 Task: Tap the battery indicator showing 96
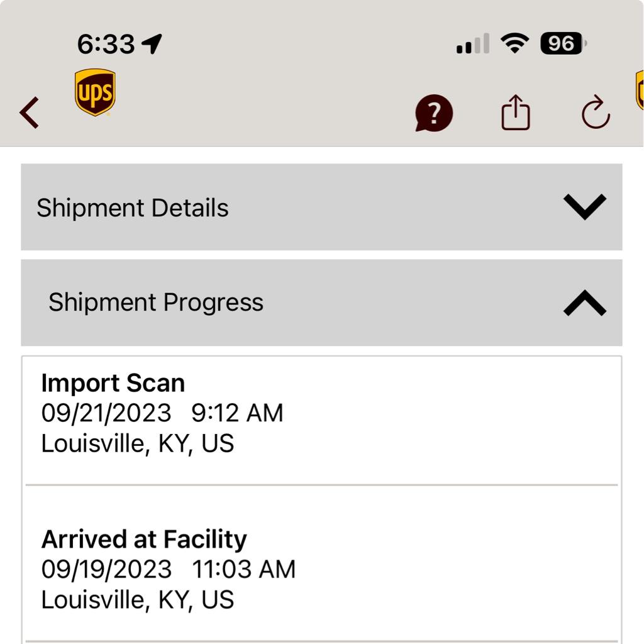click(x=563, y=43)
